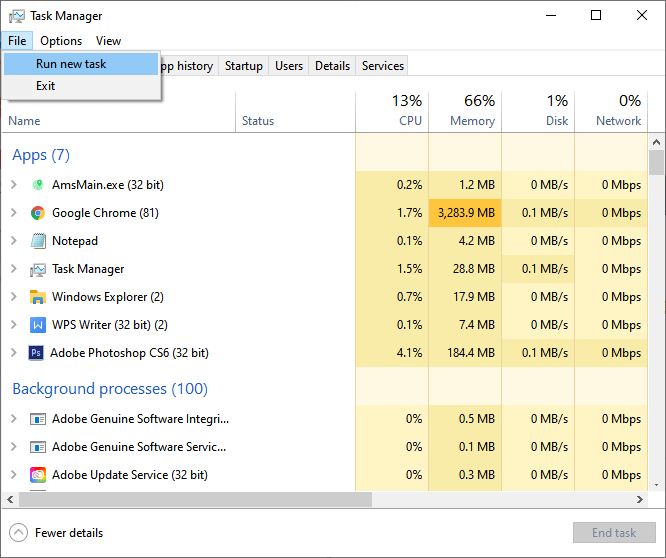Switch to the Services tab
The height and width of the screenshot is (558, 666).
[x=383, y=66]
